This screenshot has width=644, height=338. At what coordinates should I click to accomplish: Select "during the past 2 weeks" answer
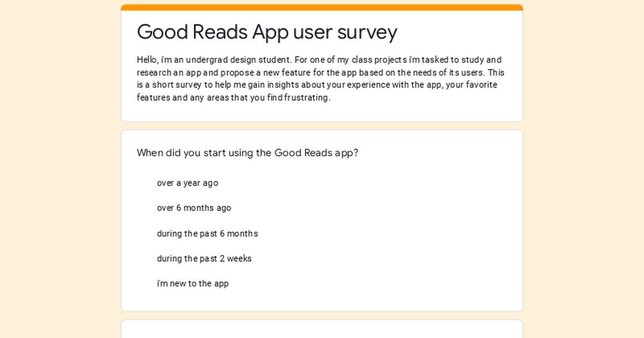click(204, 259)
